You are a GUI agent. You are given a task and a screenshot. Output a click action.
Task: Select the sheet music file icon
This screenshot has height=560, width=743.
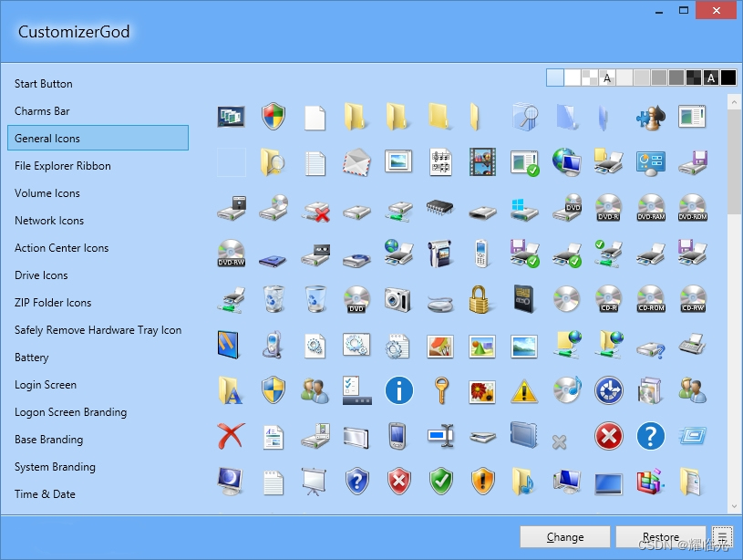(440, 162)
